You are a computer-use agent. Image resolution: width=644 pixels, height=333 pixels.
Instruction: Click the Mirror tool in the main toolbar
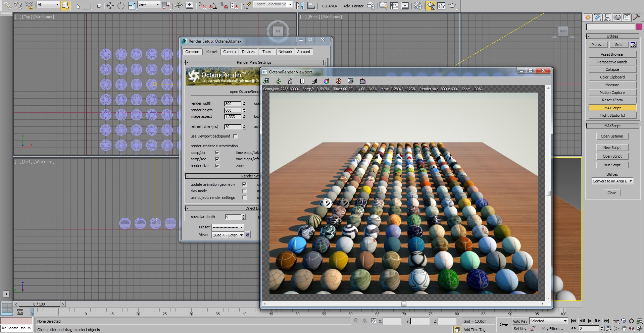300,6
